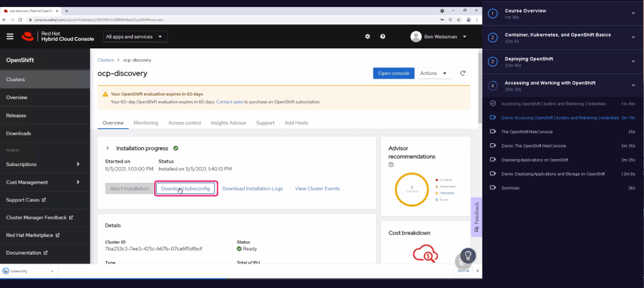Screen dimensions: 644x288
Task: Open a new browser tab
Action: (67, 11)
